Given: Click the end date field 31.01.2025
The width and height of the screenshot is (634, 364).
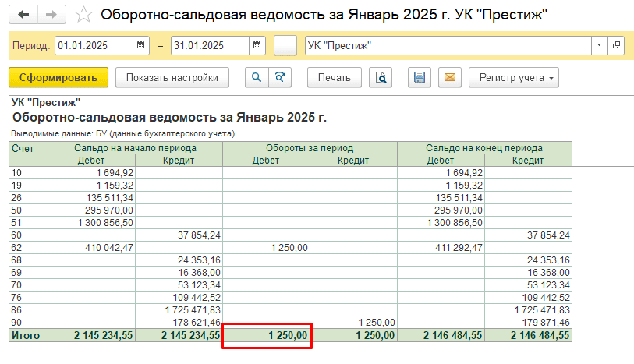Looking at the screenshot, I should 209,46.
